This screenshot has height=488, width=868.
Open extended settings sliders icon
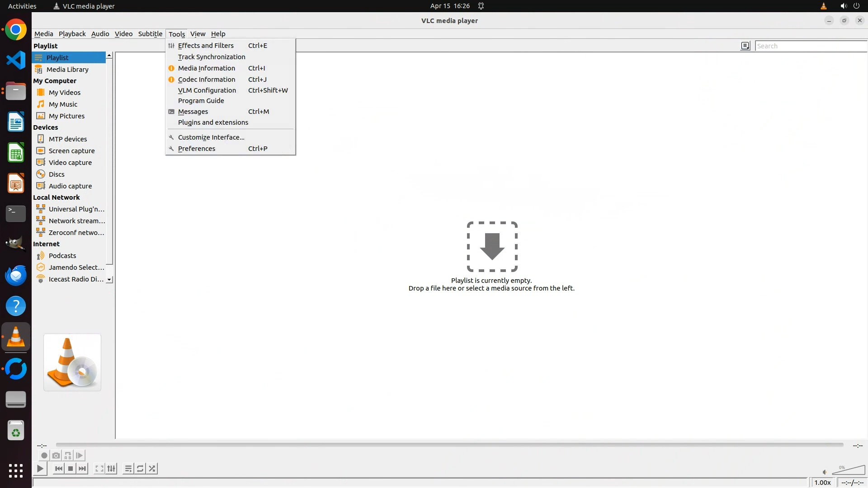(x=111, y=469)
